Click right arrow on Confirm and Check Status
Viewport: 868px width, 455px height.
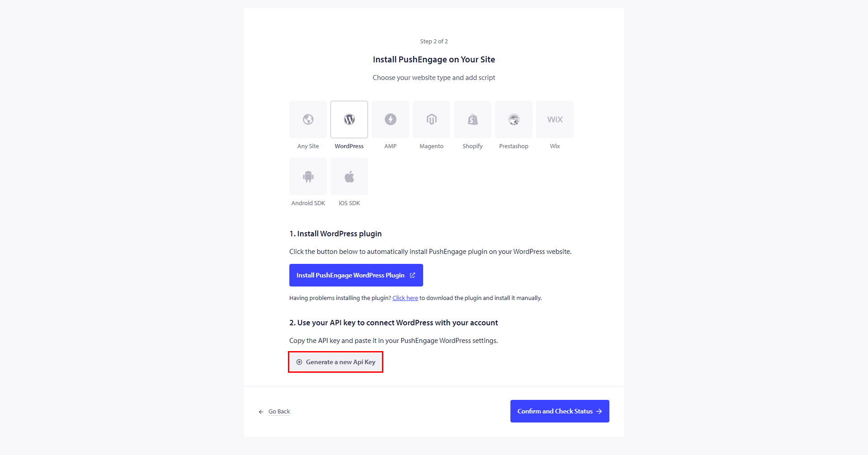tap(599, 411)
